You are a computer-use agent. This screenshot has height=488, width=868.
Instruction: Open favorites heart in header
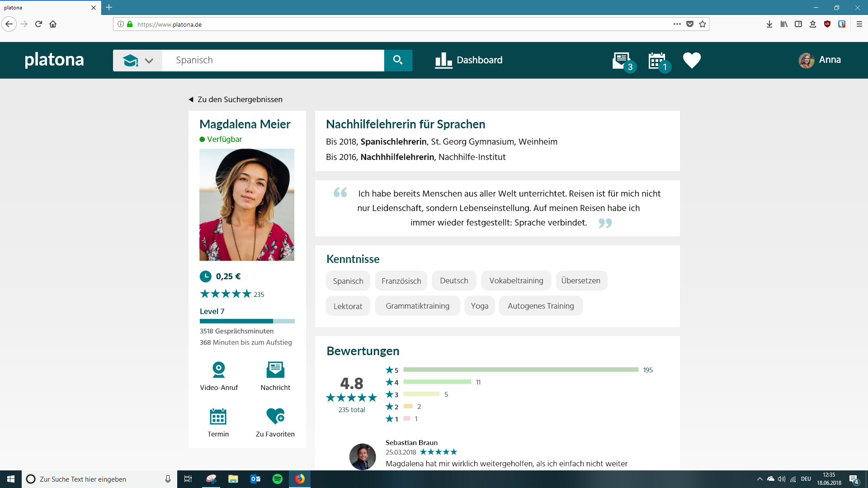coord(692,60)
